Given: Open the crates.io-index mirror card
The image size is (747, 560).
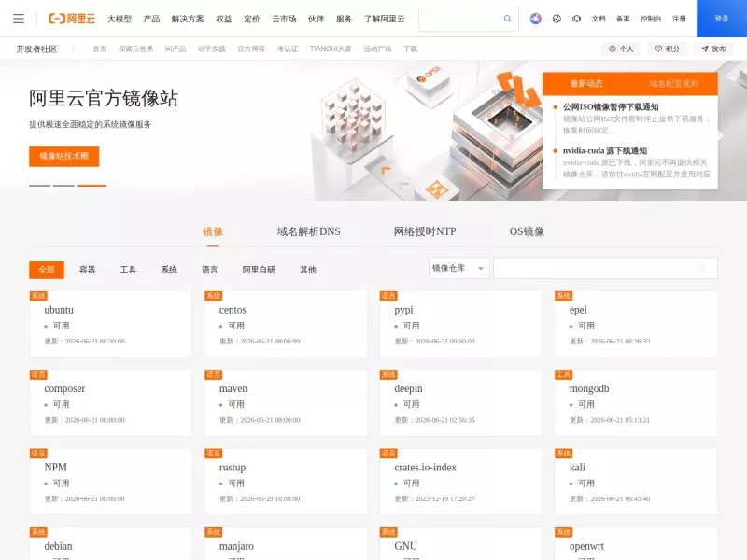Looking at the screenshot, I should click(460, 482).
